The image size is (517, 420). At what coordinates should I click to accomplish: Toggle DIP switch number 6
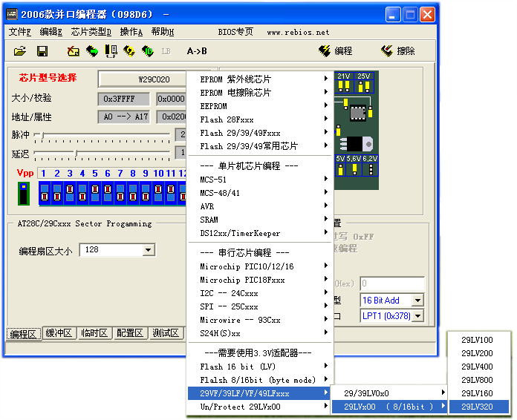[x=108, y=193]
